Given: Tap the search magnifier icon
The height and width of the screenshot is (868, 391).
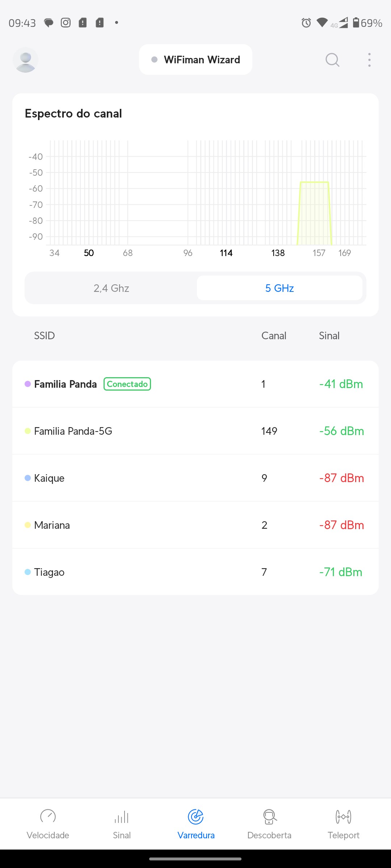Looking at the screenshot, I should tap(332, 60).
